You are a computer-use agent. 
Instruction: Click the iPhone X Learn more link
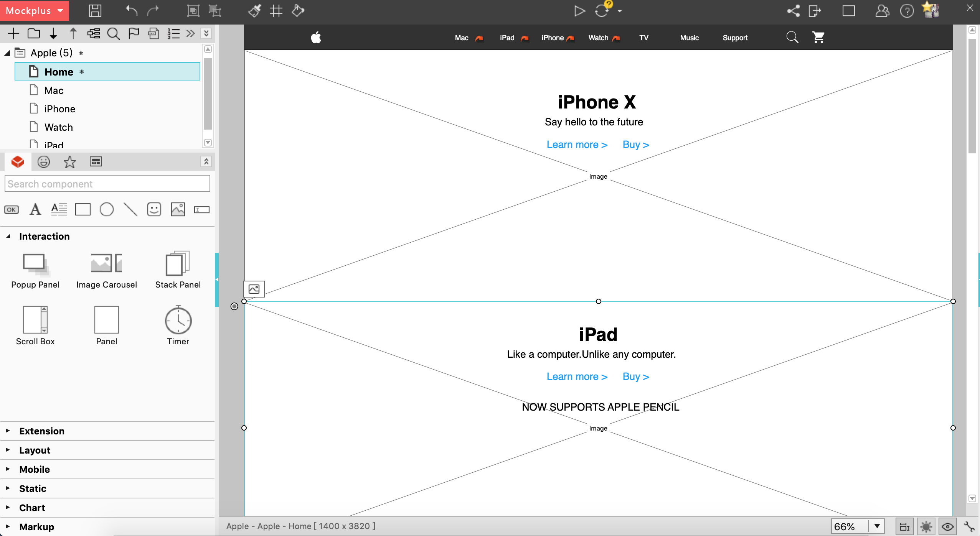[577, 145]
